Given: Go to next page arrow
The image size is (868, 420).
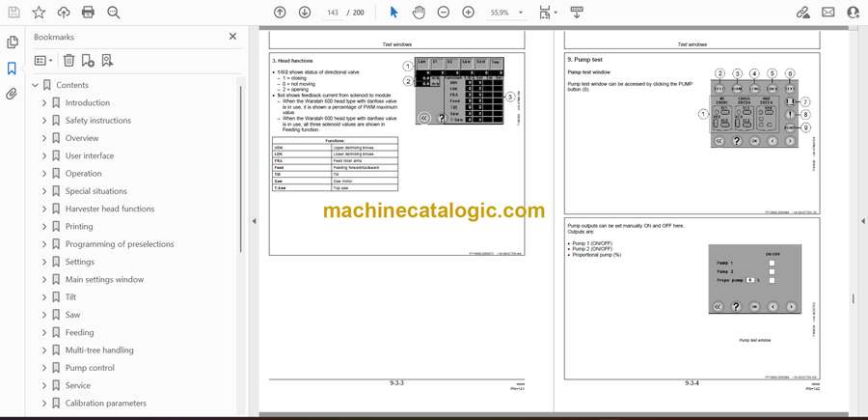Looking at the screenshot, I should coord(305,13).
